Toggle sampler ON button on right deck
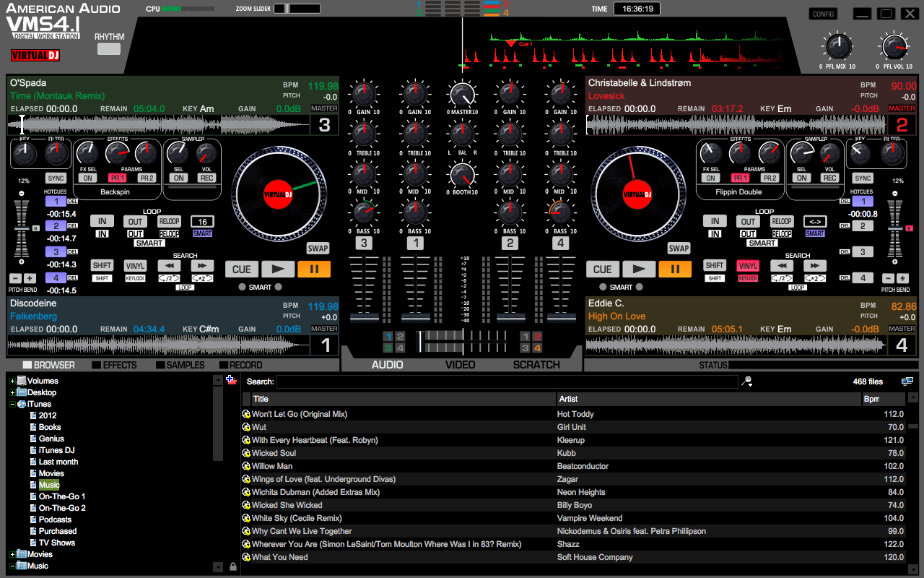The image size is (924, 578). pos(802,178)
